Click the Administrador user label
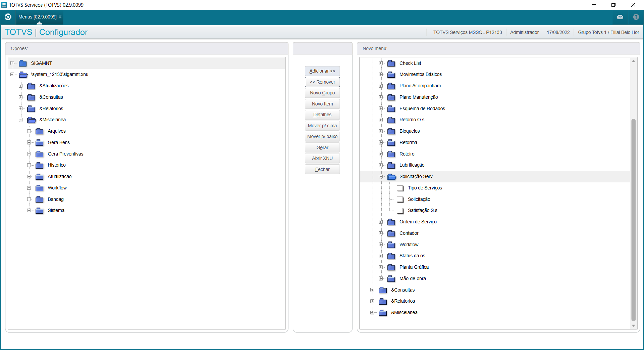The image size is (644, 350). 524,32
